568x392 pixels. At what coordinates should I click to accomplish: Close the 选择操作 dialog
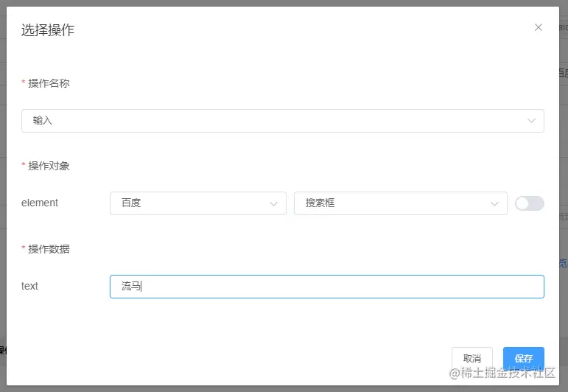pyautogui.click(x=539, y=27)
